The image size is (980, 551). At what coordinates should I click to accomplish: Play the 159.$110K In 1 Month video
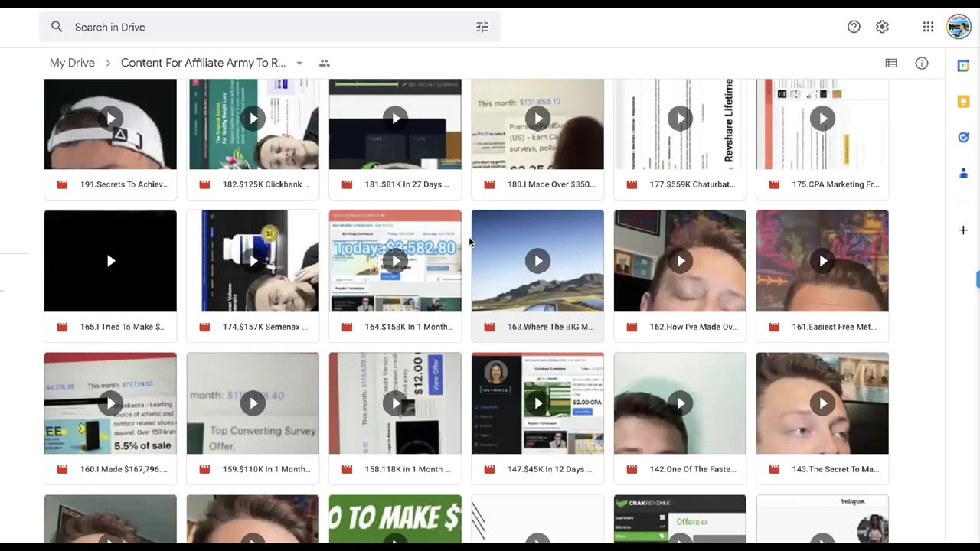253,403
